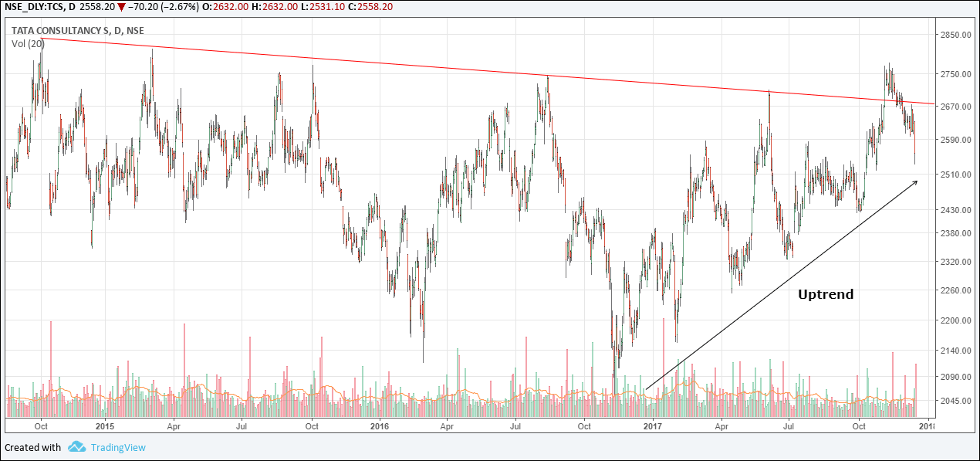Viewport: 980px width, 461px height.
Task: Click the 2510.00 price axis label
Action: click(x=955, y=175)
